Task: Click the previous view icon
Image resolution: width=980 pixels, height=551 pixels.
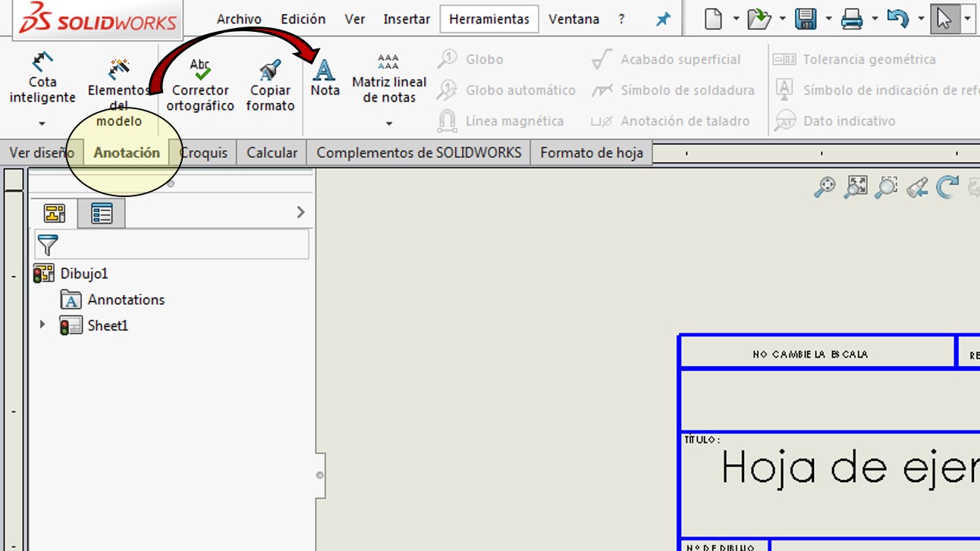Action: pos(917,186)
